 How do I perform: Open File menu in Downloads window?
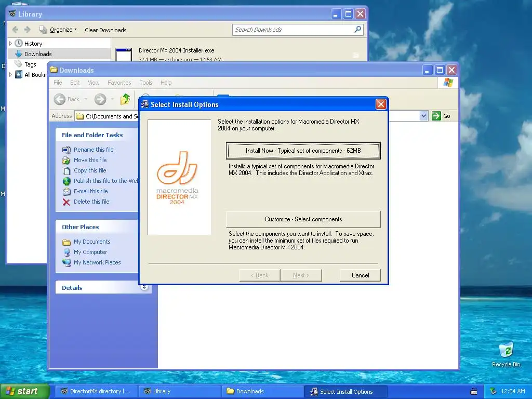click(x=58, y=83)
